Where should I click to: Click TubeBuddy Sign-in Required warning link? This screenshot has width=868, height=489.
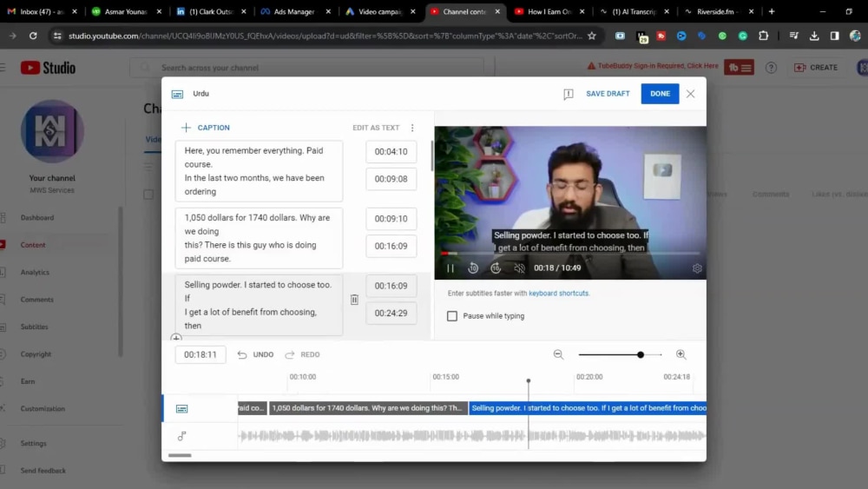coord(653,66)
